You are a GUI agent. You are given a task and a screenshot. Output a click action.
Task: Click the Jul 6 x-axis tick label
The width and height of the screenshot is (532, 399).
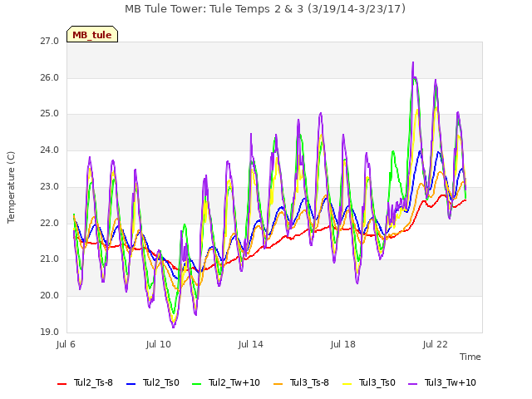(x=66, y=344)
